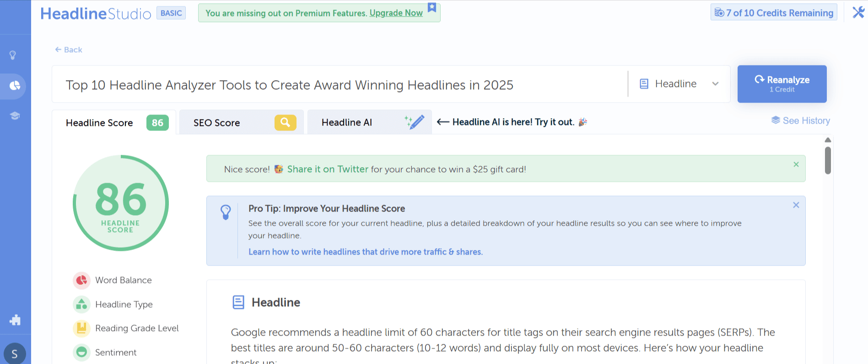
Task: Open the Headline AI tab
Action: [370, 122]
